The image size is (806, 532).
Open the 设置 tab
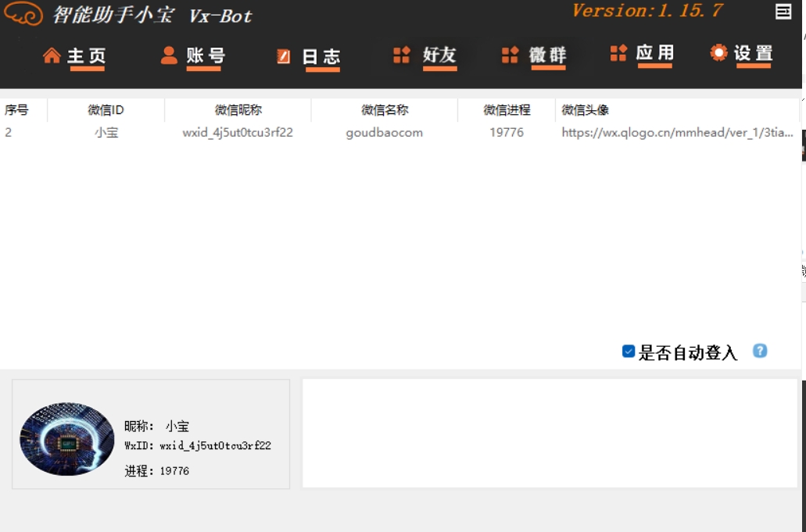point(754,54)
